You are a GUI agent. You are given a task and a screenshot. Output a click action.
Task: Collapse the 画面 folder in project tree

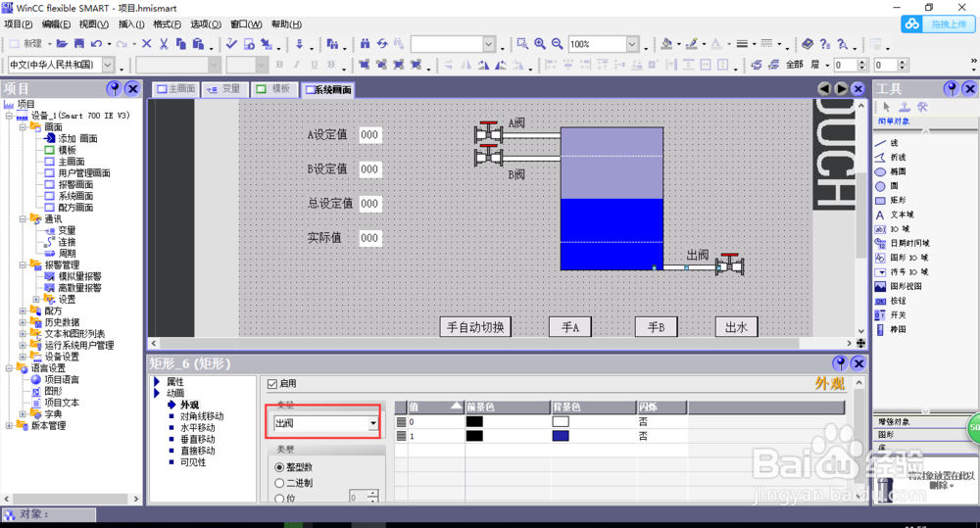tap(23, 126)
